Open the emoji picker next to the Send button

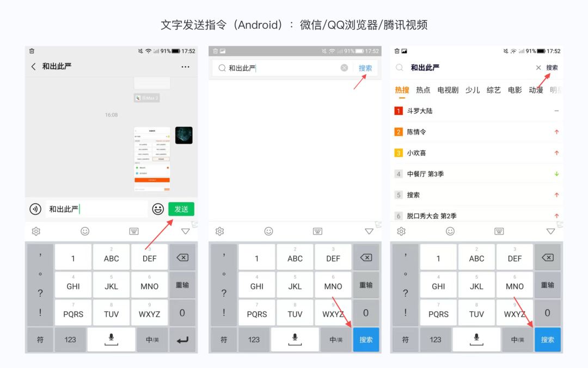tap(158, 208)
